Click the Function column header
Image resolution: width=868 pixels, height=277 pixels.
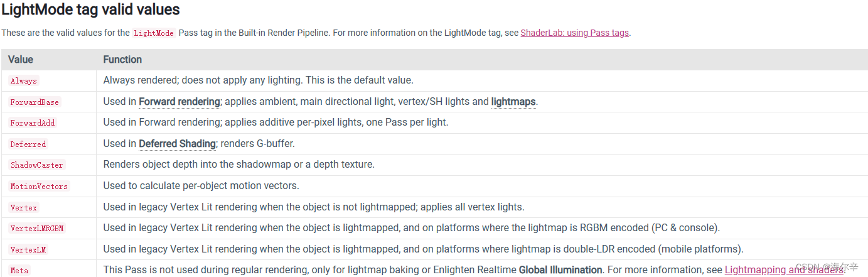(122, 60)
